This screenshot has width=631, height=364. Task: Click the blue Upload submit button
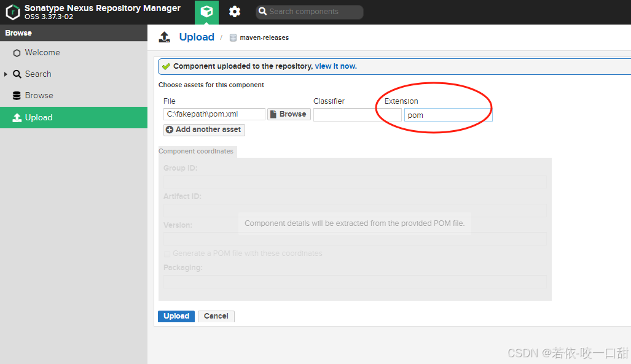click(x=176, y=316)
